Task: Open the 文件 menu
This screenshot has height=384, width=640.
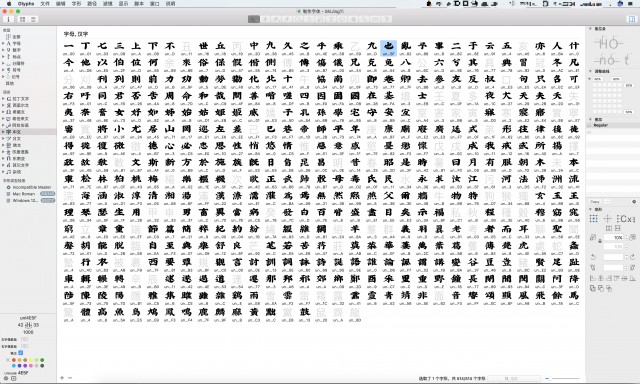Action: [45, 3]
